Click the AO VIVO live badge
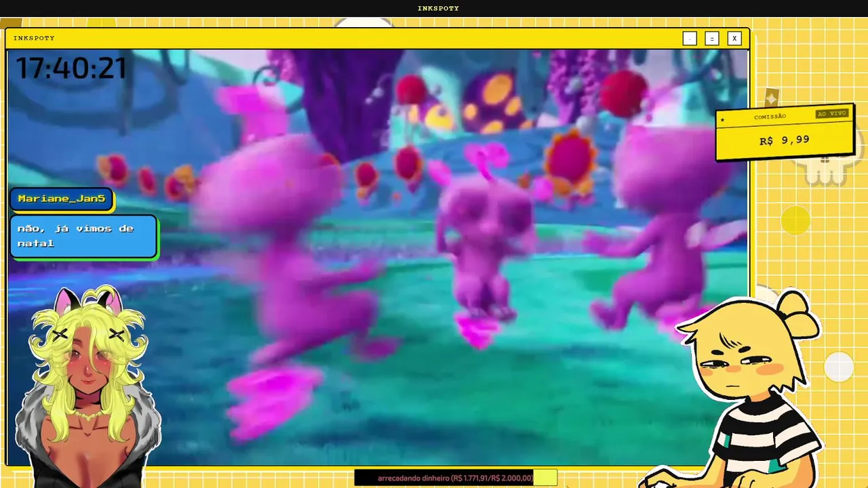868x488 pixels. [x=831, y=113]
